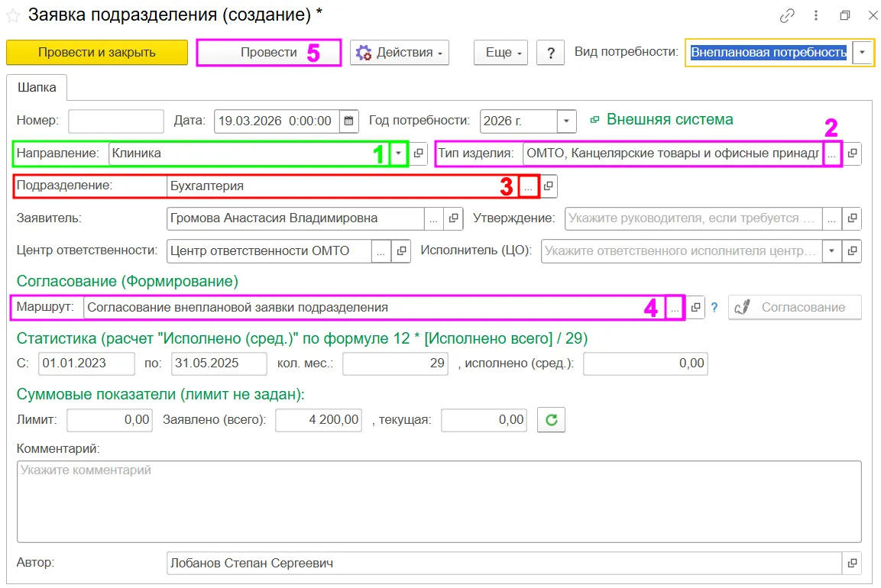Screen dimensions: 881x588
Task: Click Провести и закрыть button
Action: coord(97,53)
